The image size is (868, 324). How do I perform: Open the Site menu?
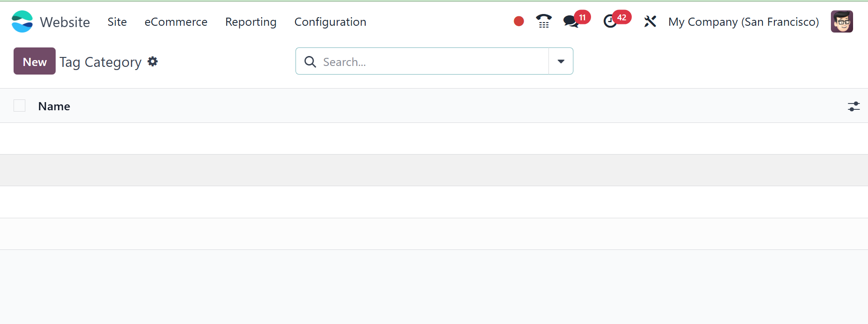117,22
